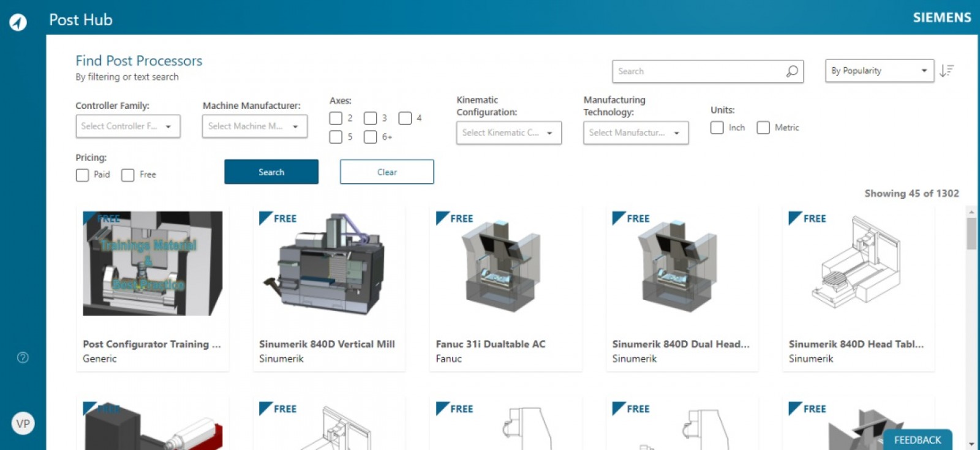This screenshot has height=450, width=980.
Task: Open the VP user profile avatar
Action: tap(23, 424)
